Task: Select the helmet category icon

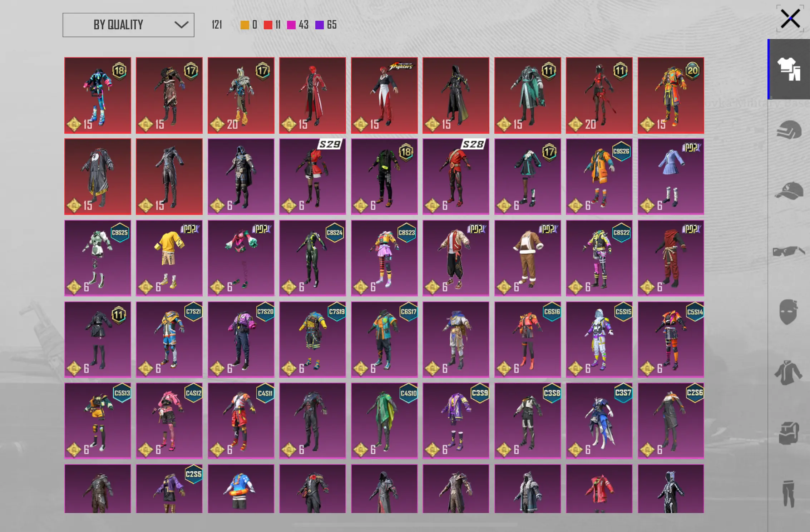Action: tap(789, 129)
